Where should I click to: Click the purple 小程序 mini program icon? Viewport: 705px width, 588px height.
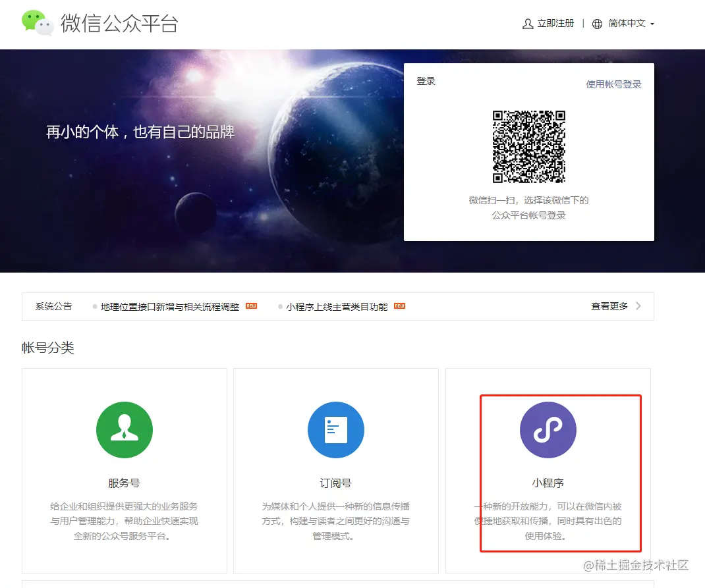pos(548,430)
